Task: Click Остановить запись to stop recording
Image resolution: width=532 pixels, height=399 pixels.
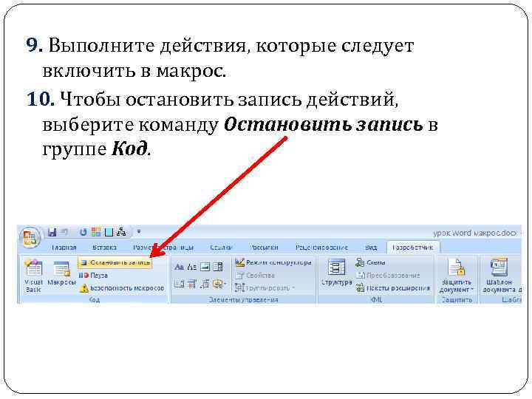Action: pos(115,262)
